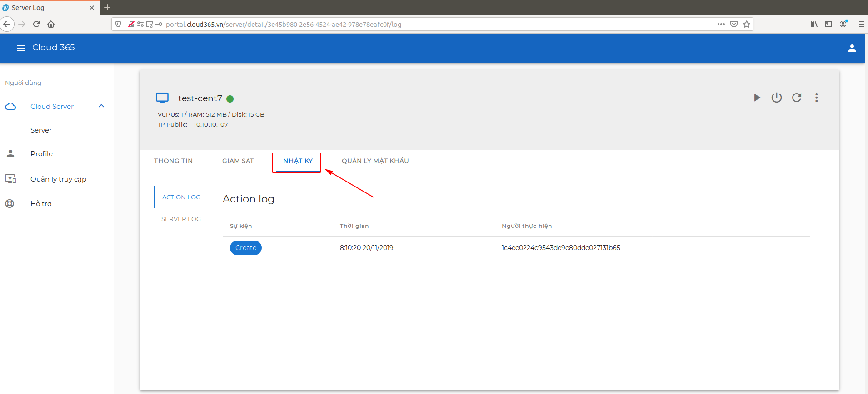The width and height of the screenshot is (868, 394).
Task: Click the Action log heading
Action: point(249,199)
